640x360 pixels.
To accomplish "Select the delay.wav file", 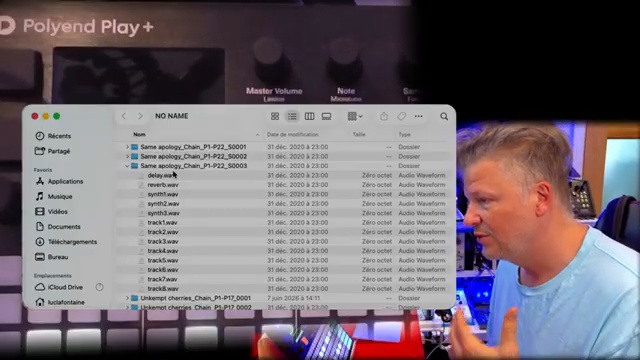I will [x=162, y=175].
